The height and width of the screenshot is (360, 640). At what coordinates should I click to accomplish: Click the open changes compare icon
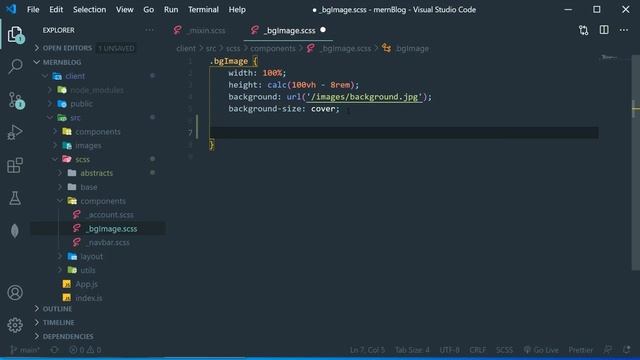click(584, 30)
